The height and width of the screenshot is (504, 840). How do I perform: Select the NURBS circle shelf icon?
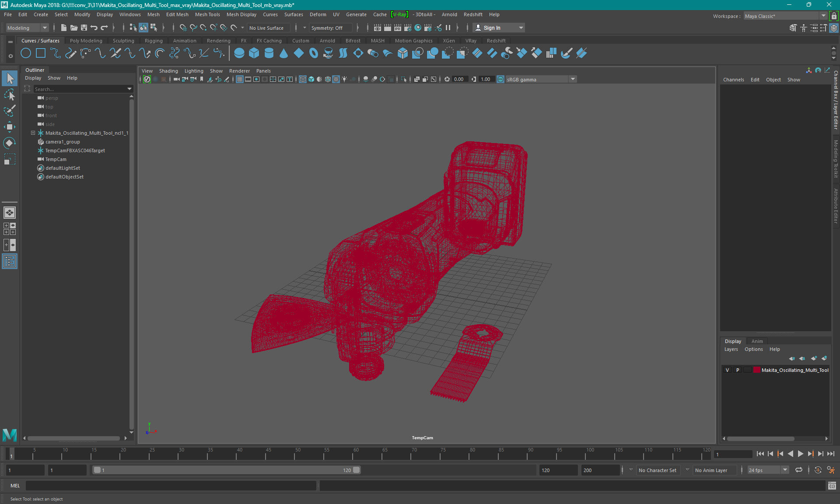pos(26,53)
